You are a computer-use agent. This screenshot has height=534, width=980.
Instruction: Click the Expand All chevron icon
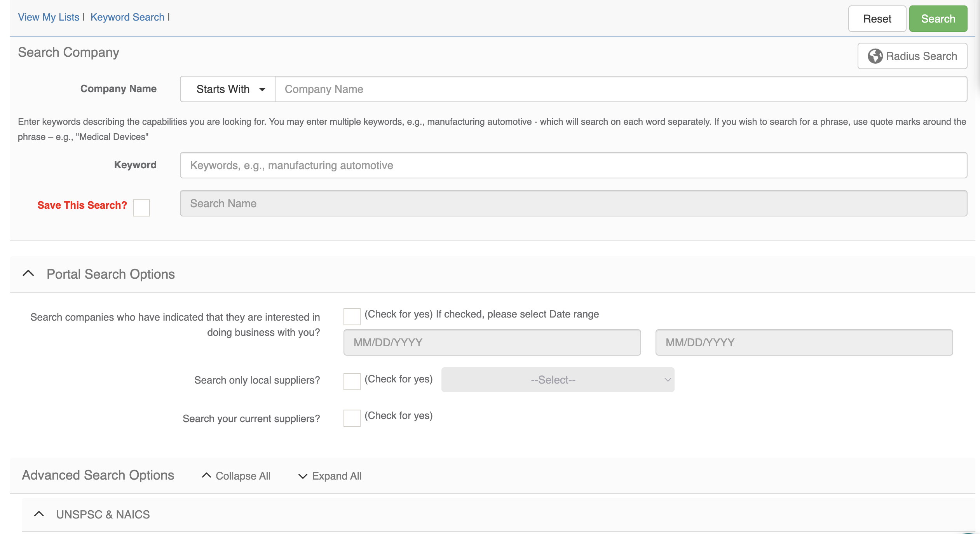pos(302,476)
